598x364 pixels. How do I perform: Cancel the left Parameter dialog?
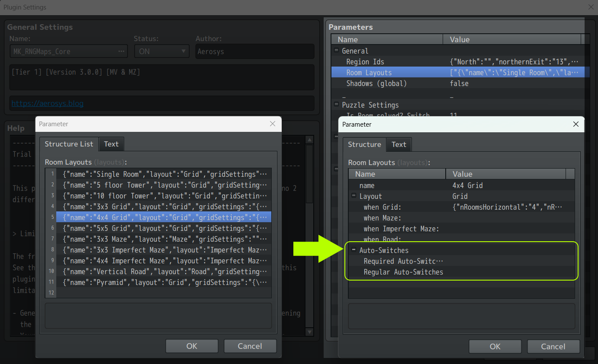[250, 346]
